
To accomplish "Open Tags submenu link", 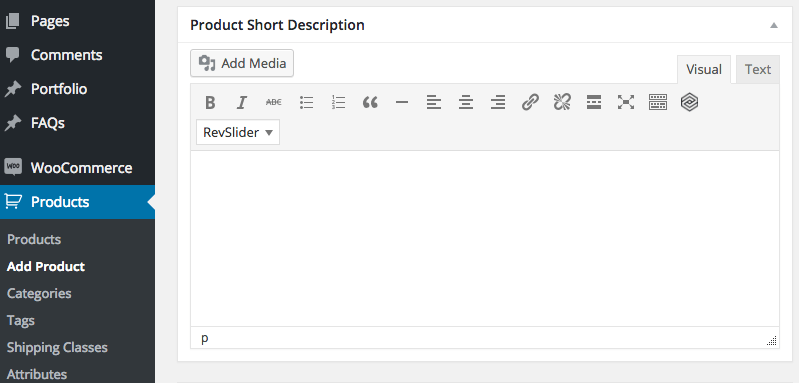I will point(21,320).
